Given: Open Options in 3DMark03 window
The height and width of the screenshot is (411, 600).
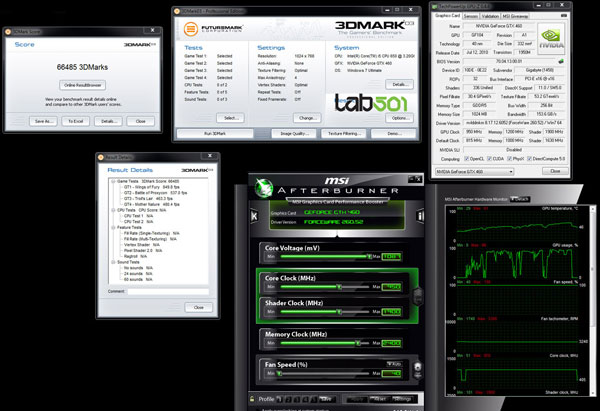Looking at the screenshot, I should tap(399, 118).
